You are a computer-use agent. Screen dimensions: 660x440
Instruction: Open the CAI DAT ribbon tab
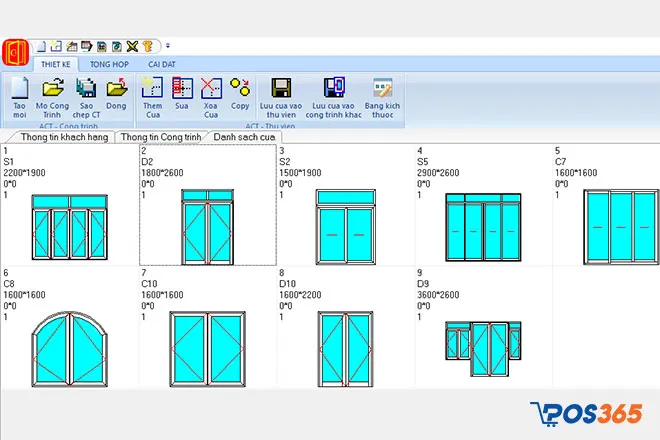click(x=162, y=63)
